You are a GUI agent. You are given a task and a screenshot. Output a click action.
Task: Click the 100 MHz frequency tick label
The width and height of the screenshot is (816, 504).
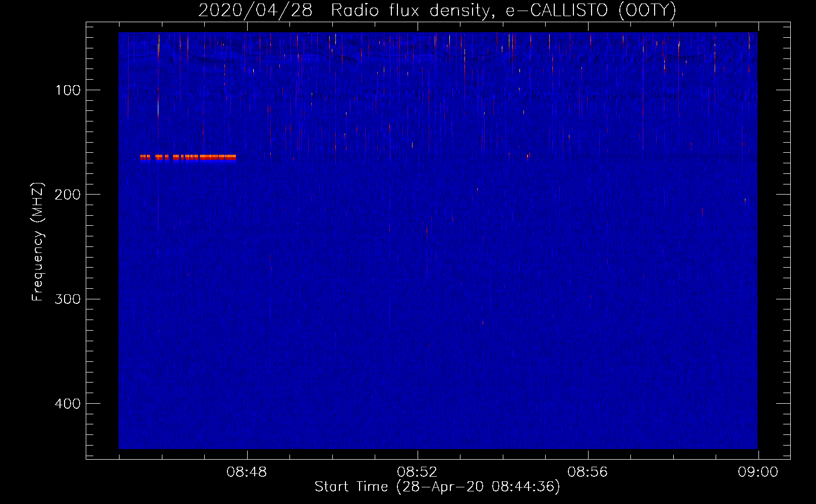pyautogui.click(x=68, y=90)
